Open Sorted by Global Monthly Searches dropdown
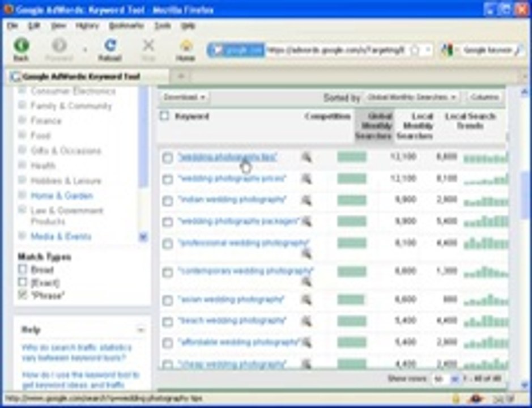 tap(412, 97)
